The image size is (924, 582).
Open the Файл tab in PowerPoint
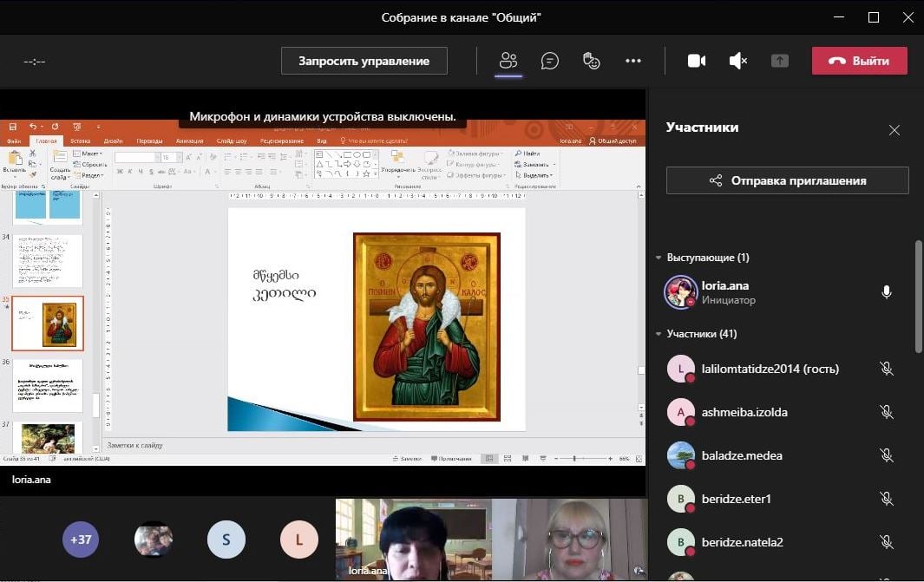pos(14,141)
